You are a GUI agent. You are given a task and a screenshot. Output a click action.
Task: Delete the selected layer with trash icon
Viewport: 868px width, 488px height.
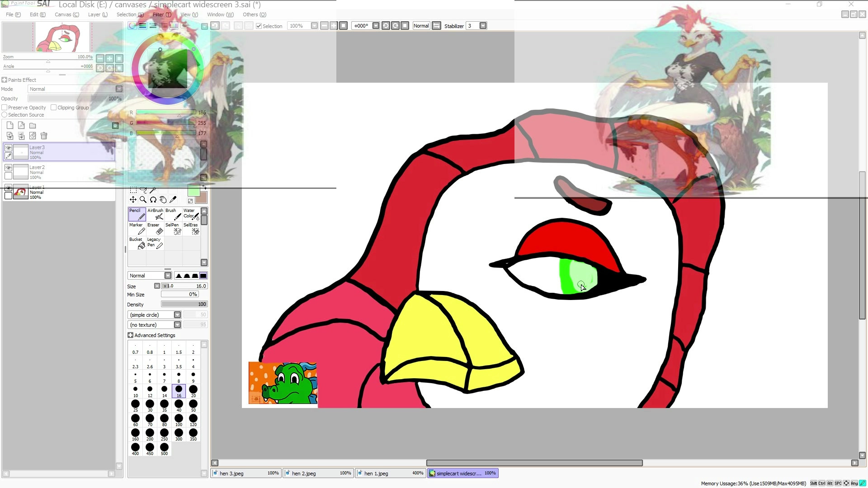pyautogui.click(x=44, y=136)
